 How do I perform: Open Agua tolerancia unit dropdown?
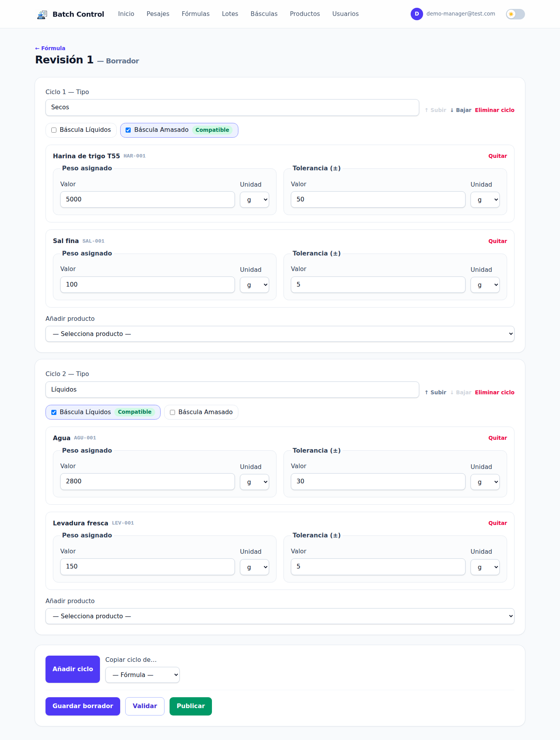point(485,482)
